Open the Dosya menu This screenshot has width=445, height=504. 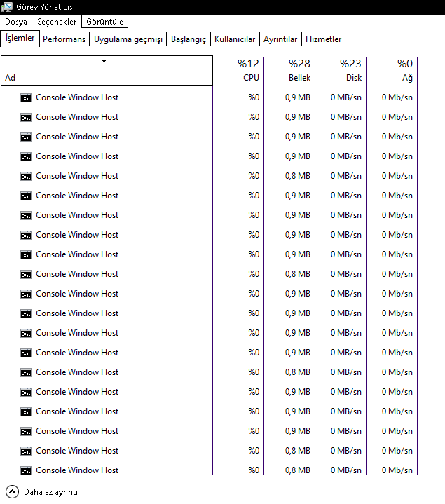coord(16,22)
